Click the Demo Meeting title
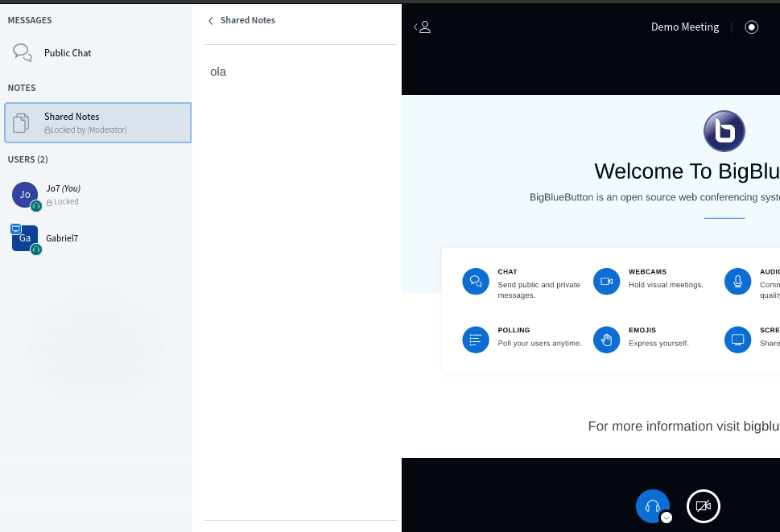Image resolution: width=780 pixels, height=532 pixels. coord(685,27)
